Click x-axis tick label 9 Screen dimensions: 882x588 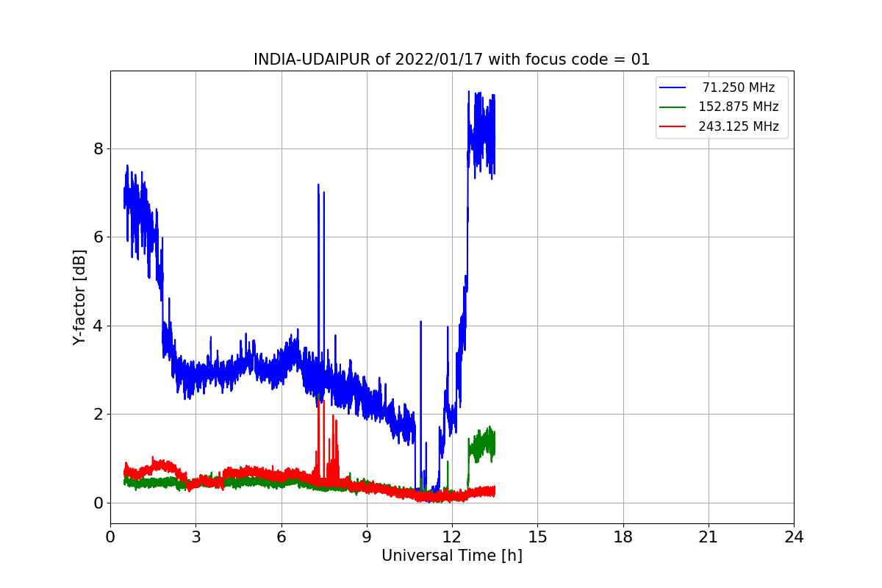tap(367, 537)
